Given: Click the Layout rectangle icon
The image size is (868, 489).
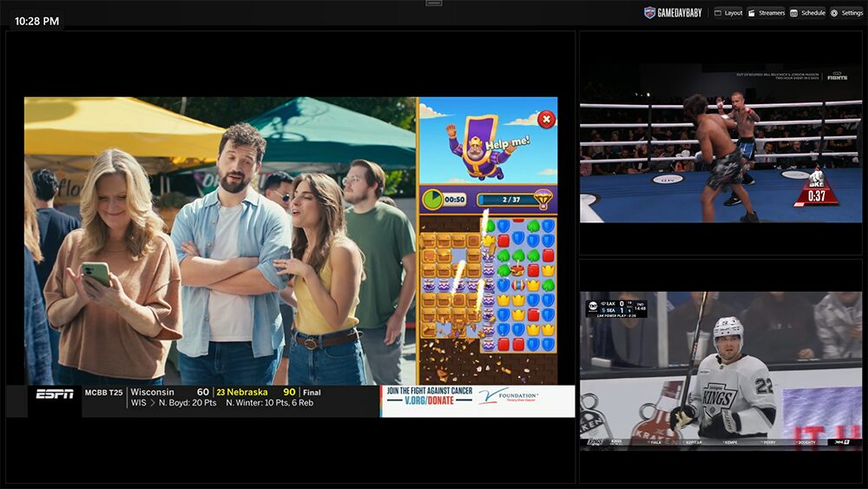Looking at the screenshot, I should (x=718, y=13).
